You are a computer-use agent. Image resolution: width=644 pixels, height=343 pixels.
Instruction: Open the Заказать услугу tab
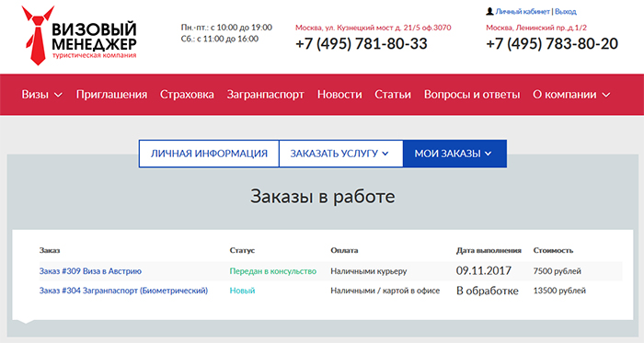341,154
